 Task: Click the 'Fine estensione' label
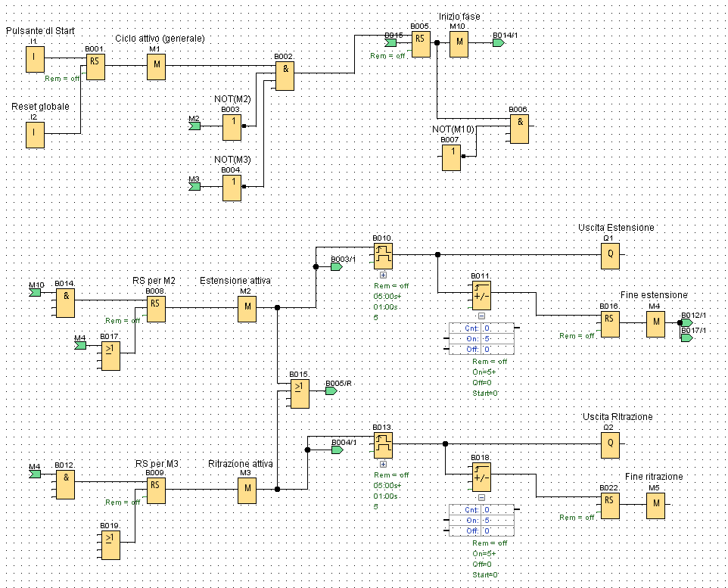point(654,295)
